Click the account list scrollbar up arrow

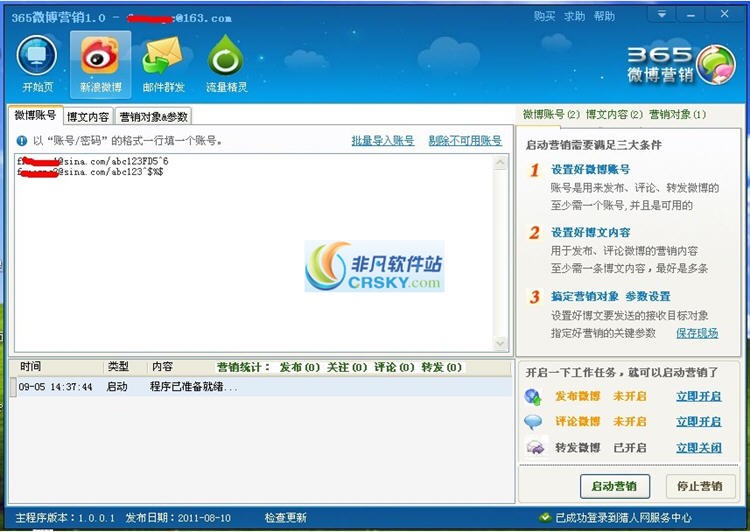point(500,163)
